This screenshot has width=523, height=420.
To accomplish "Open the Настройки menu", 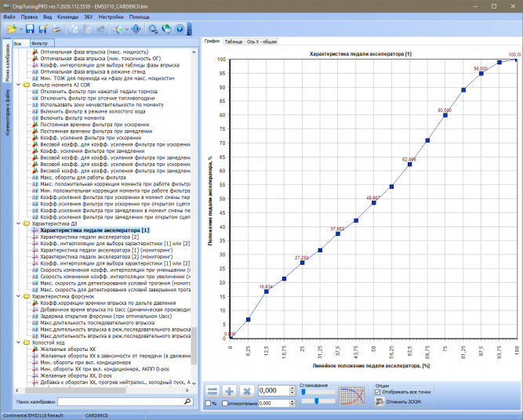I will point(111,16).
